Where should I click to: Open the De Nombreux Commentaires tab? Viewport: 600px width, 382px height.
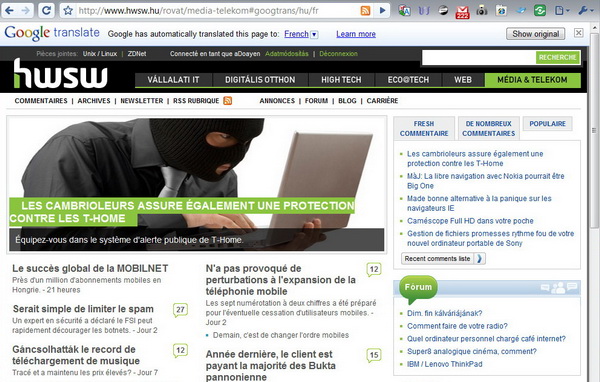pos(489,128)
